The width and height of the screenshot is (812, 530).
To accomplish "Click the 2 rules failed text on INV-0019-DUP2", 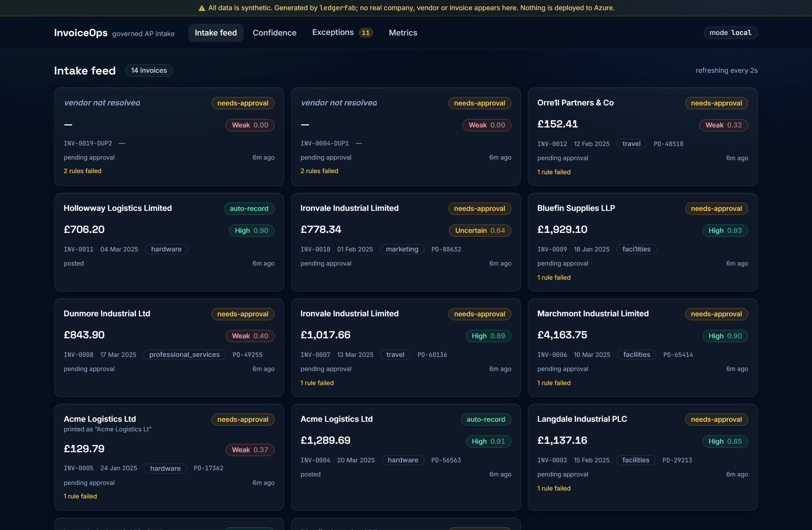I will (83, 171).
